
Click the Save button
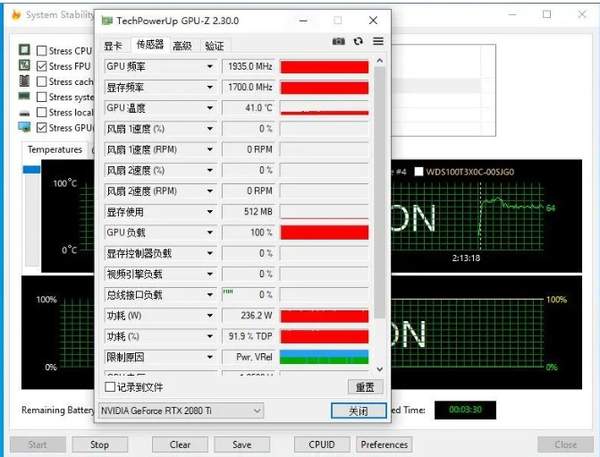point(242,444)
